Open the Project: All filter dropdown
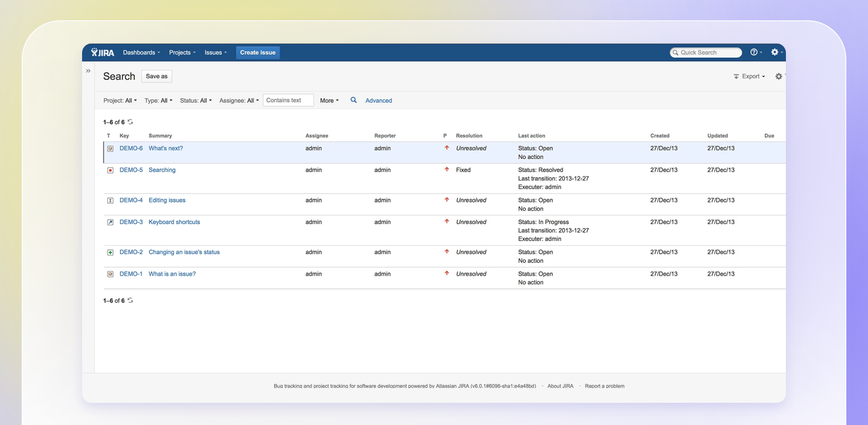 (x=120, y=101)
